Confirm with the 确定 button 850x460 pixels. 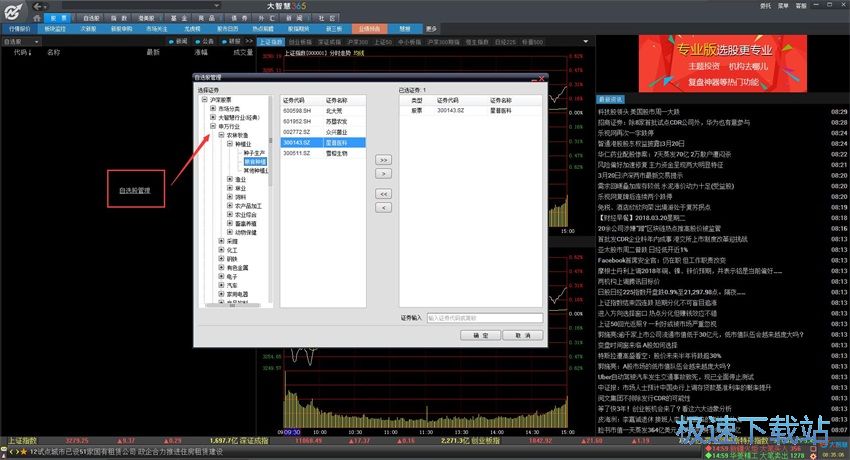[480, 335]
